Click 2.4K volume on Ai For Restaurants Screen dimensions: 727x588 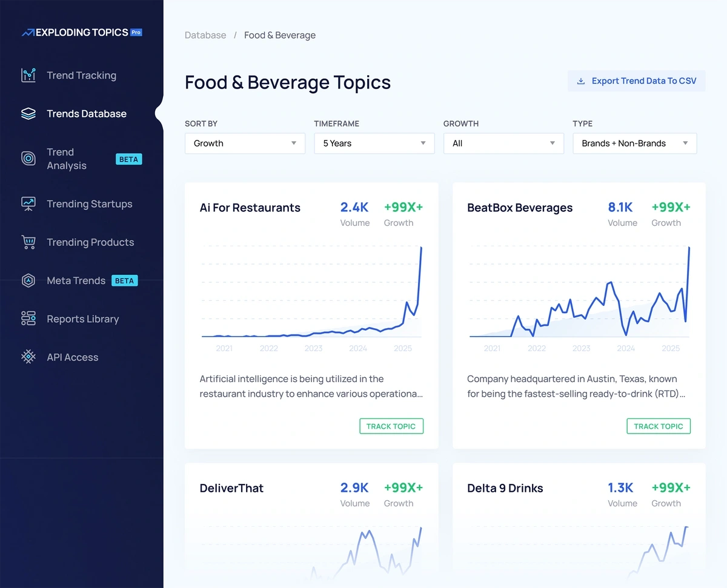click(354, 208)
